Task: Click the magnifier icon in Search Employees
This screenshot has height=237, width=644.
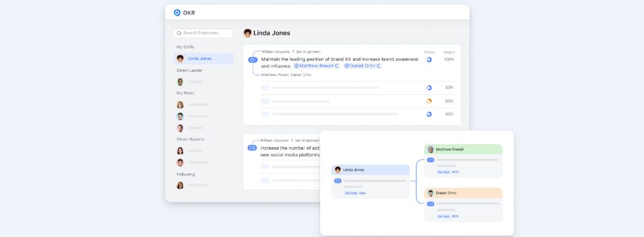Action: coord(179,33)
